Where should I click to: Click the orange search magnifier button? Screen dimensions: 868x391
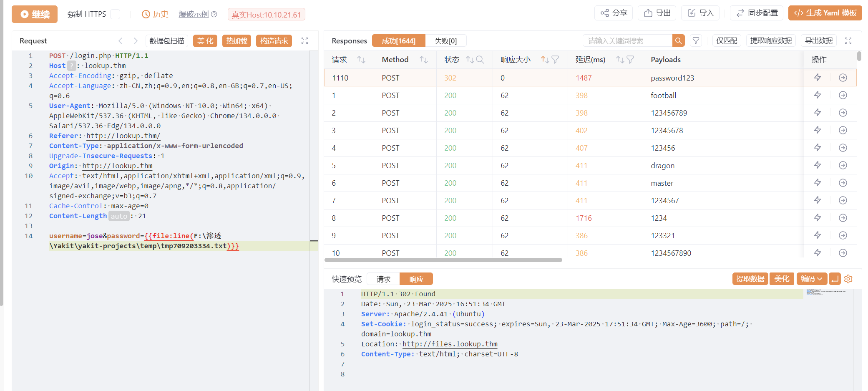(x=679, y=41)
